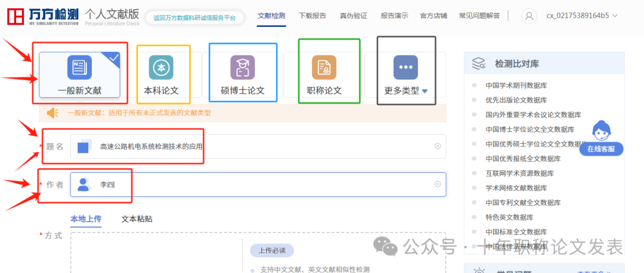The width and height of the screenshot is (644, 273).
Task: Select the 一般新文献 document type icon
Action: tap(79, 68)
